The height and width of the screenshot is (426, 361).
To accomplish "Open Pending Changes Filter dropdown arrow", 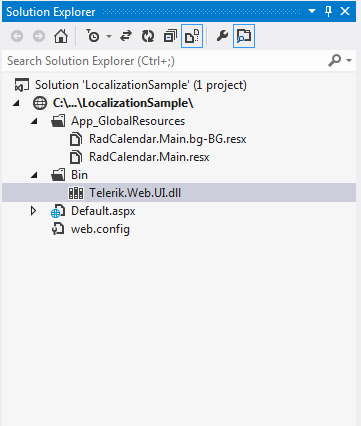I will 109,36.
